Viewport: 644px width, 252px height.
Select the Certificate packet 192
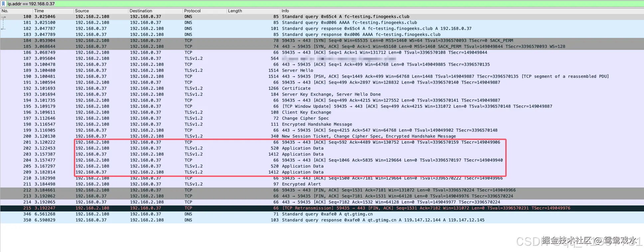click(x=322, y=88)
